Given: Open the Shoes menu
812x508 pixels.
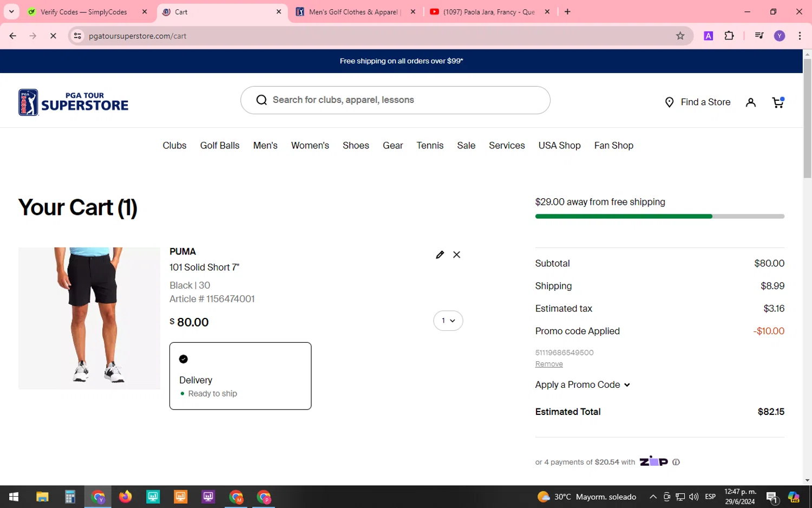Looking at the screenshot, I should pyautogui.click(x=356, y=145).
